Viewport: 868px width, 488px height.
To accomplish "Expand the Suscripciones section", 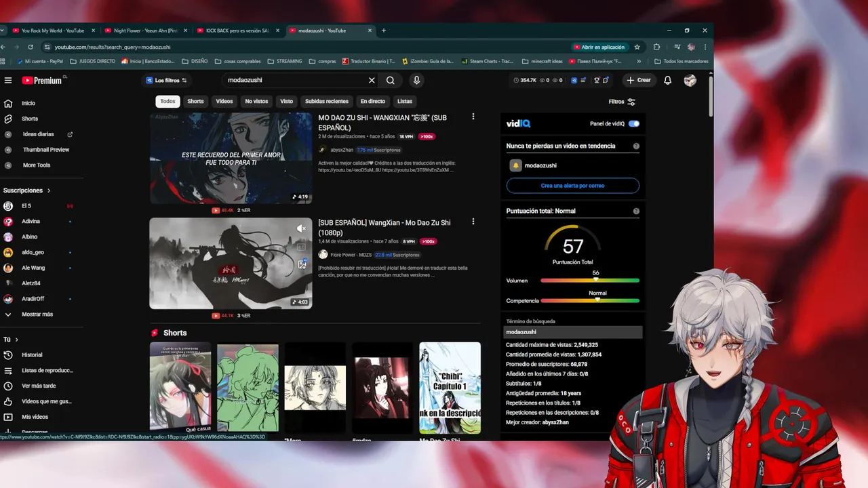I will point(27,190).
